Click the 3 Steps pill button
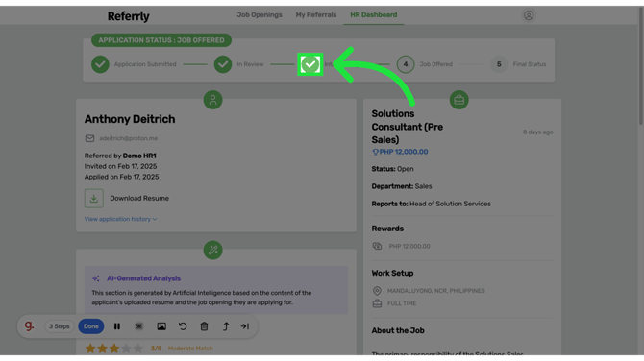The height and width of the screenshot is (361, 644). click(60, 326)
